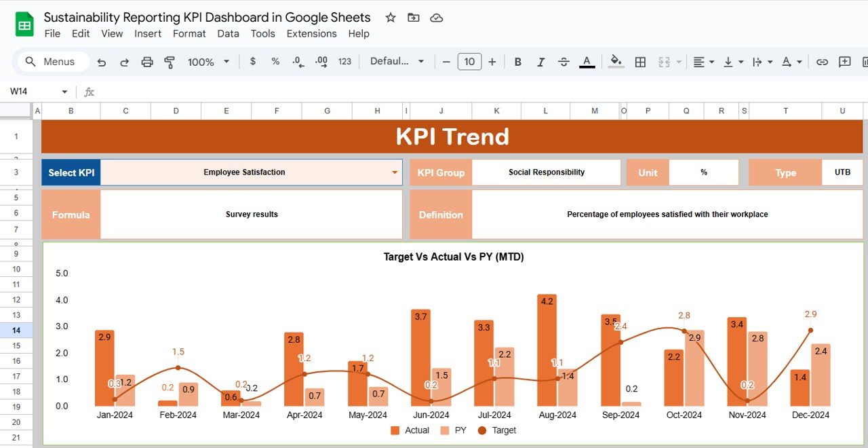The image size is (868, 448).
Task: Open the Extensions menu
Action: pyautogui.click(x=311, y=33)
